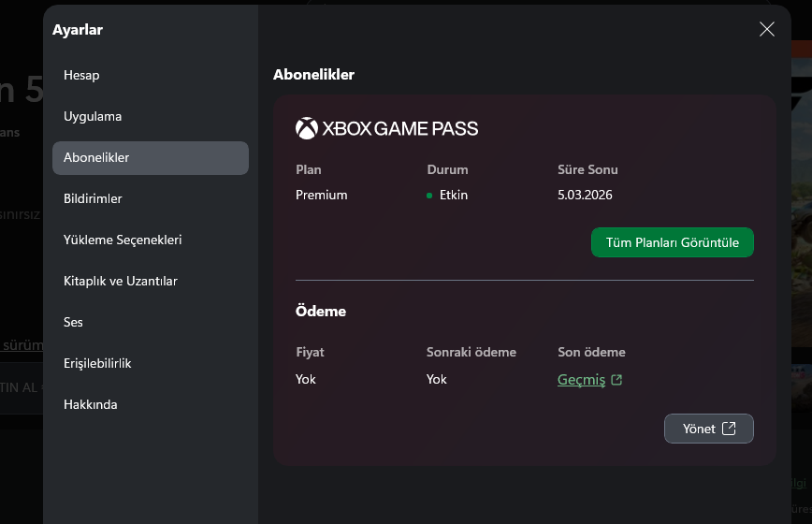Click the 5.03.2026 expiry date

(585, 196)
